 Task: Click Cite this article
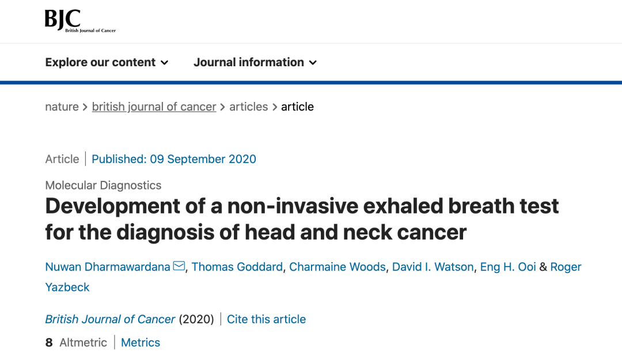click(266, 319)
